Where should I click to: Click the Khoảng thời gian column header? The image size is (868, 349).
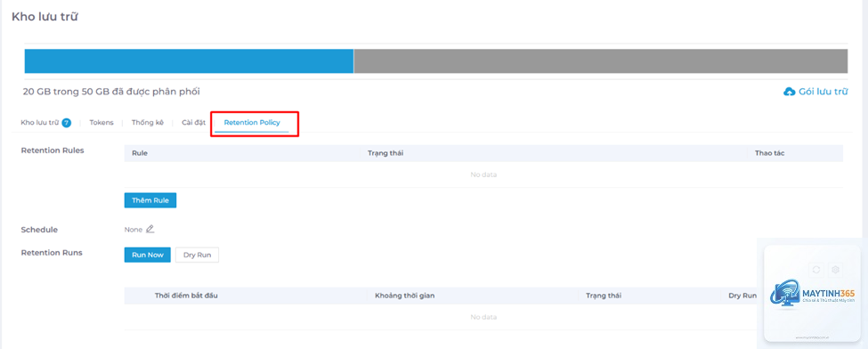tap(405, 296)
